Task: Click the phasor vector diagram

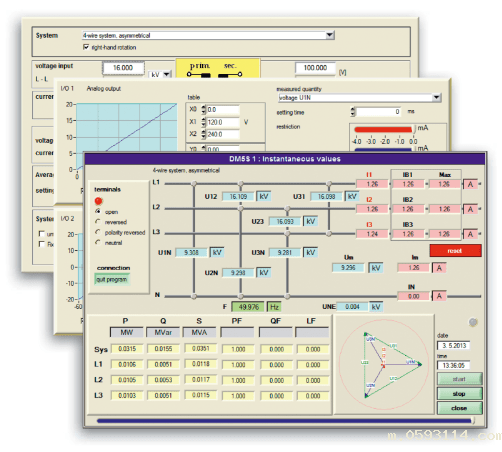Action: pos(383,365)
